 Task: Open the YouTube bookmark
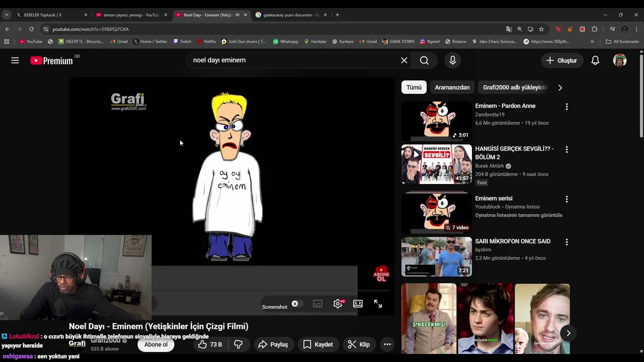(x=31, y=42)
